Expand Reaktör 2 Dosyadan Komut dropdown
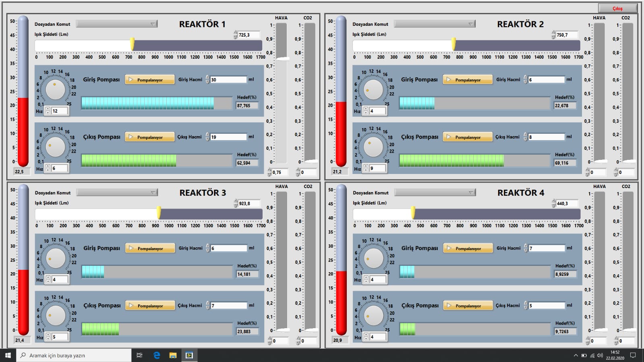This screenshot has height=362, width=644. click(x=434, y=24)
